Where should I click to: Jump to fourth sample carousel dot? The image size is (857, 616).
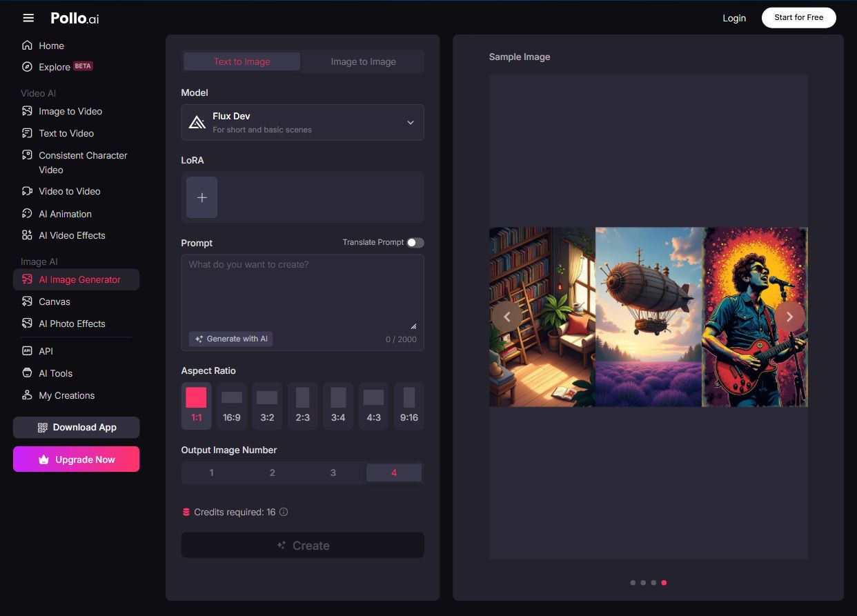[664, 583]
